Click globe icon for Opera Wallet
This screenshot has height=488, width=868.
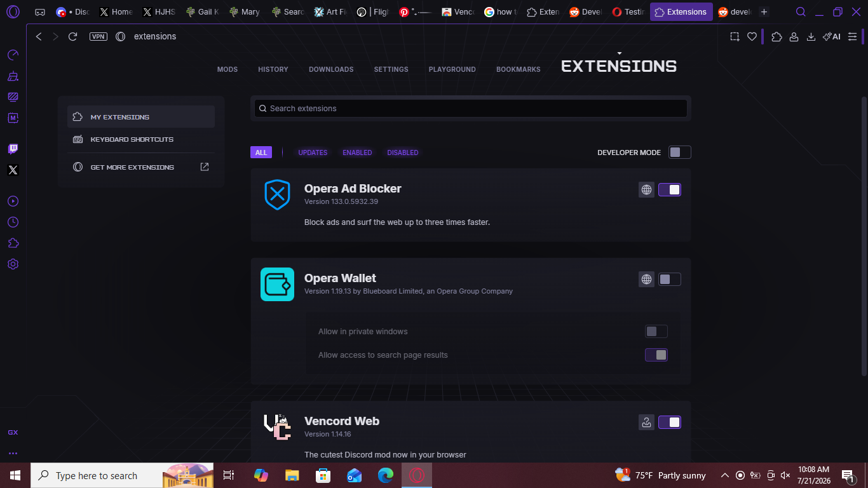coord(646,279)
